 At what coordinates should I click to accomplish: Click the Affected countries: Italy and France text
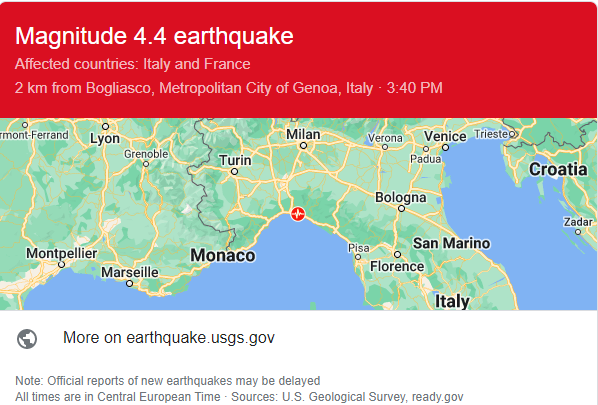tap(133, 64)
